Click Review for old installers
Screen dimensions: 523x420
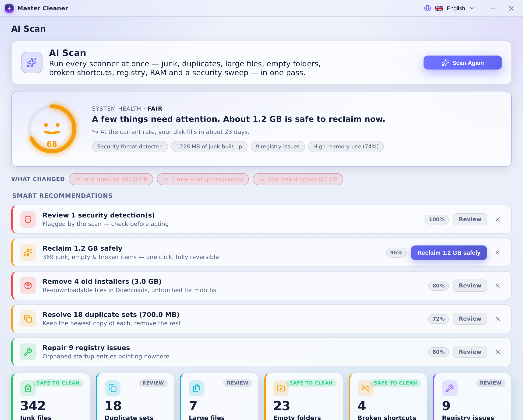click(470, 286)
